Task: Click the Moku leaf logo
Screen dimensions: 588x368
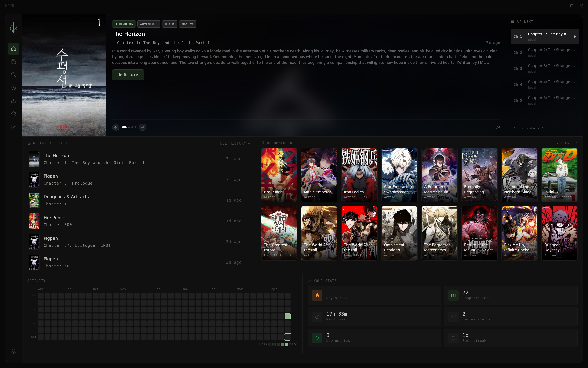Action: coord(14,28)
